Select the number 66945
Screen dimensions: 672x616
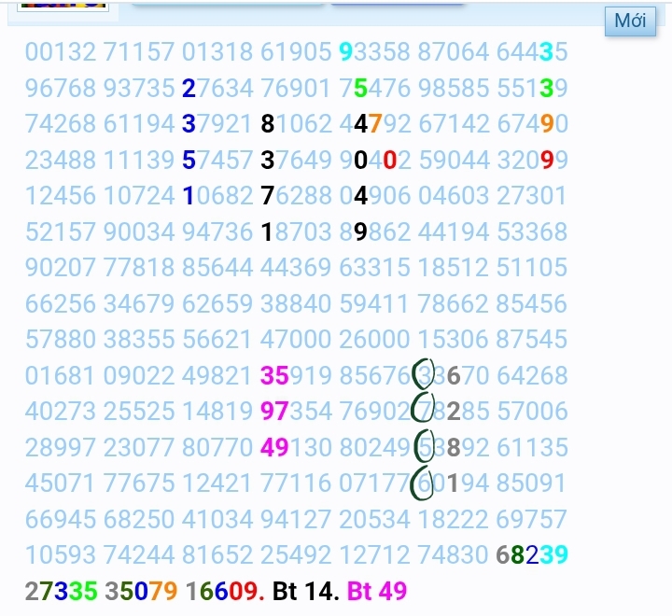61,519
